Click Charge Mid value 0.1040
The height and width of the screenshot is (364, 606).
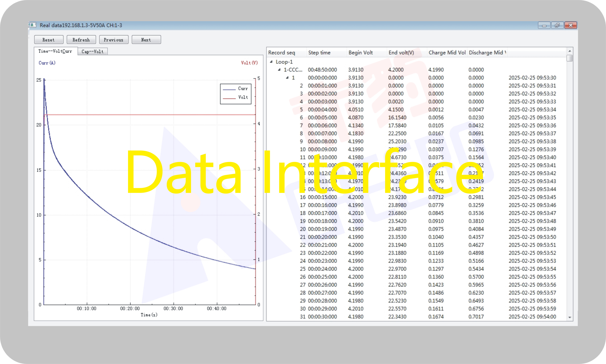tap(436, 237)
